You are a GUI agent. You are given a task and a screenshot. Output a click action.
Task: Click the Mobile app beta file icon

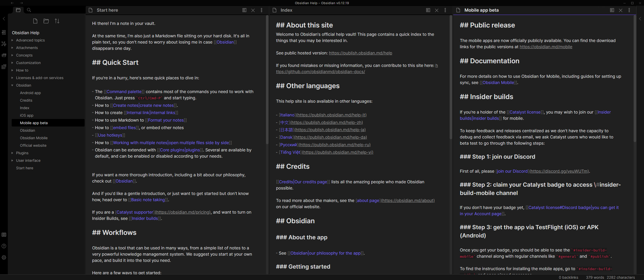point(458,10)
